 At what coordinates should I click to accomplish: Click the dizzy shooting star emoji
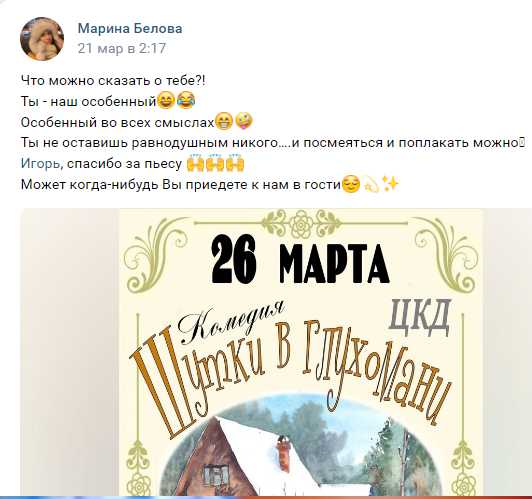(x=370, y=184)
